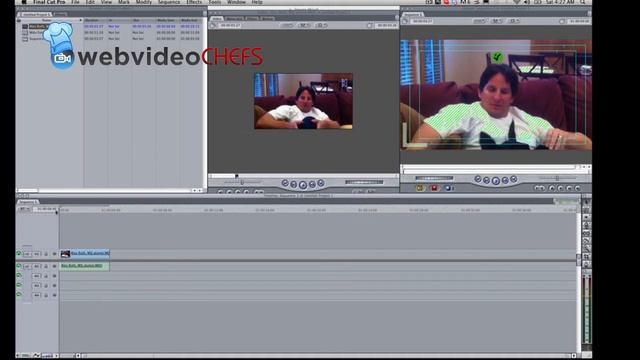The height and width of the screenshot is (360, 640).
Task: Click the Viewer jog control wheel
Action: click(x=364, y=182)
